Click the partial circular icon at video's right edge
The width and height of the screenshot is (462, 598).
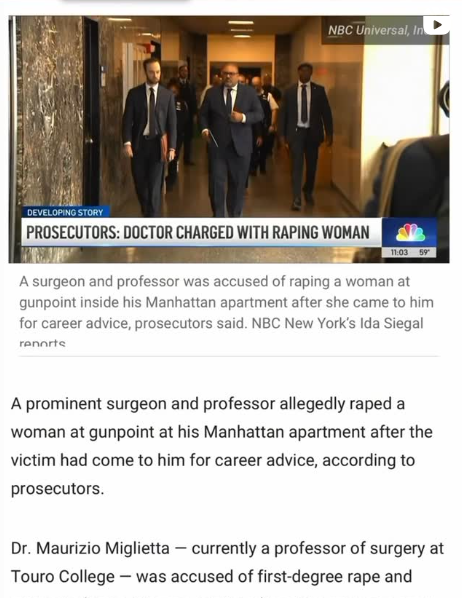coord(444,100)
